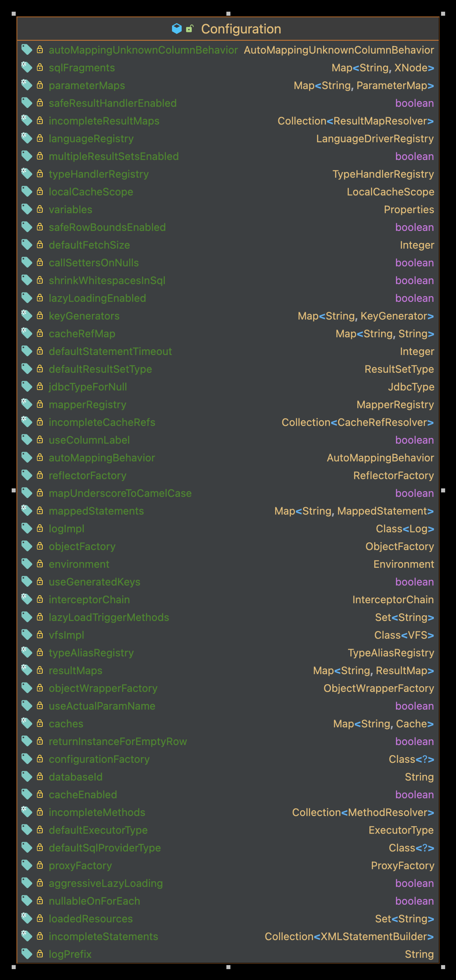Click the green unlock icon beside Configuration
The width and height of the screenshot is (456, 980).
coord(189,29)
